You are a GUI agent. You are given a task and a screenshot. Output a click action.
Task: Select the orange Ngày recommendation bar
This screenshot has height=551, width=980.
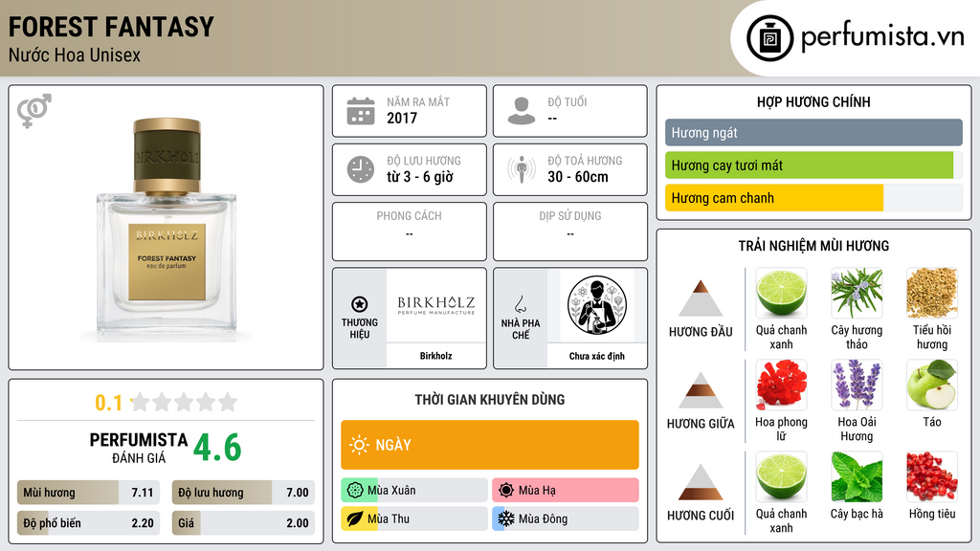tap(490, 445)
